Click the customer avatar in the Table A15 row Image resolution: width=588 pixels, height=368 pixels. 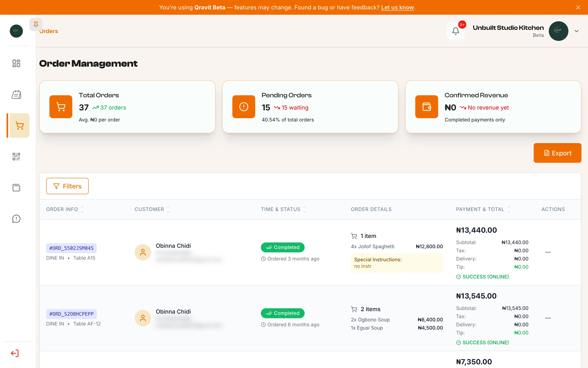click(x=143, y=252)
